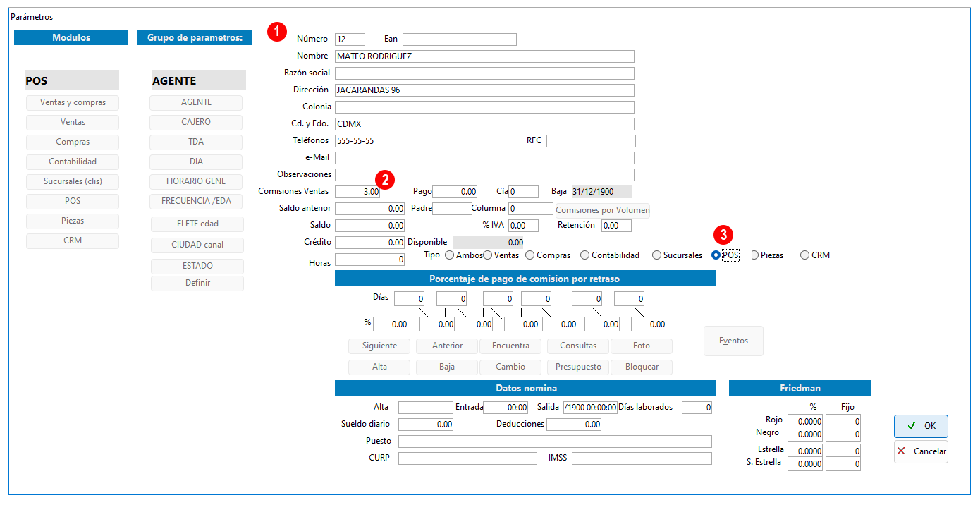This screenshot has width=980, height=505.
Task: Open the CRM module button
Action: pyautogui.click(x=73, y=241)
